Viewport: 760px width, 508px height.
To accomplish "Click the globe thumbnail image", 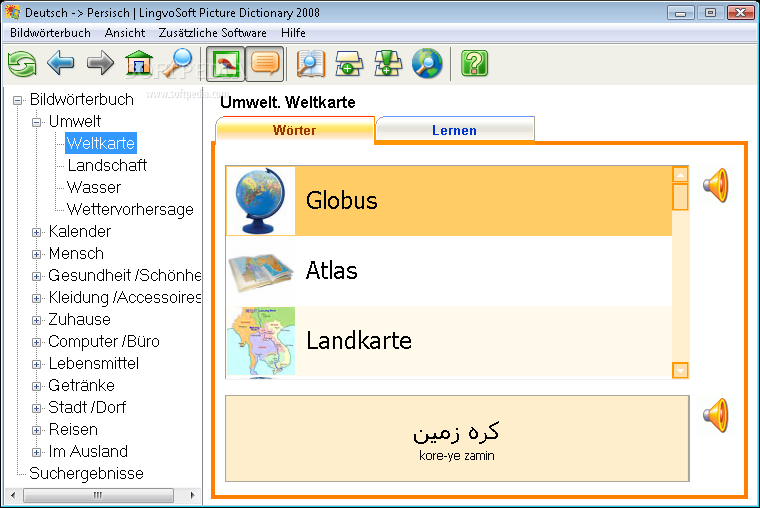I will coord(261,201).
